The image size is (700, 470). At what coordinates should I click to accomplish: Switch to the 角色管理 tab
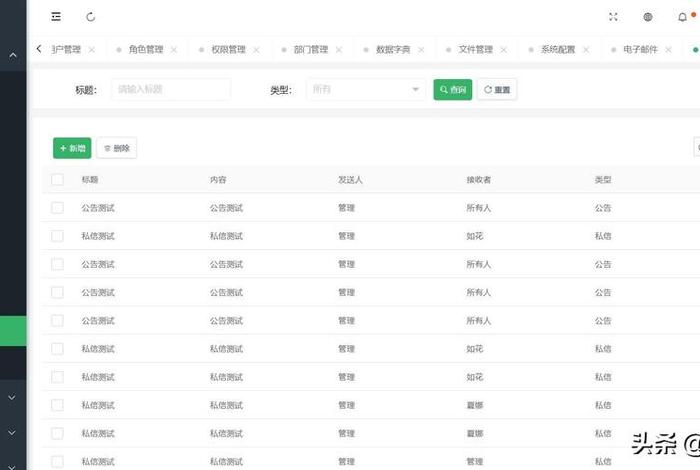point(146,50)
